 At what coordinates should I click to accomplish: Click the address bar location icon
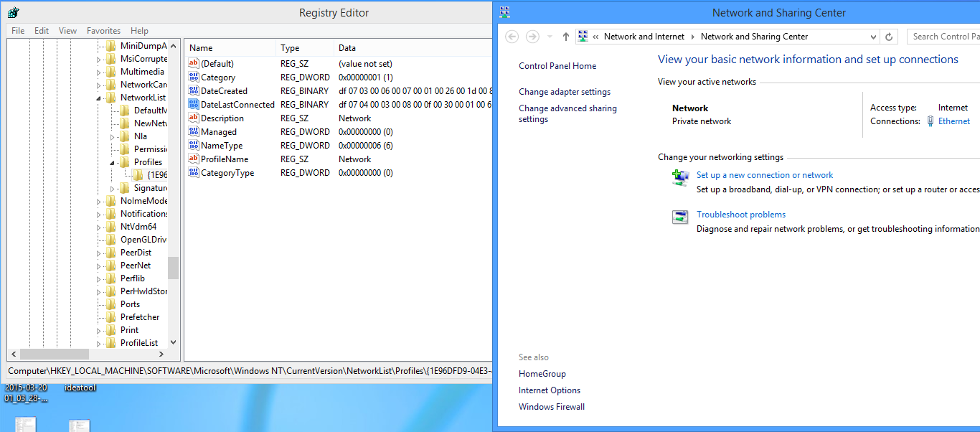[583, 37]
